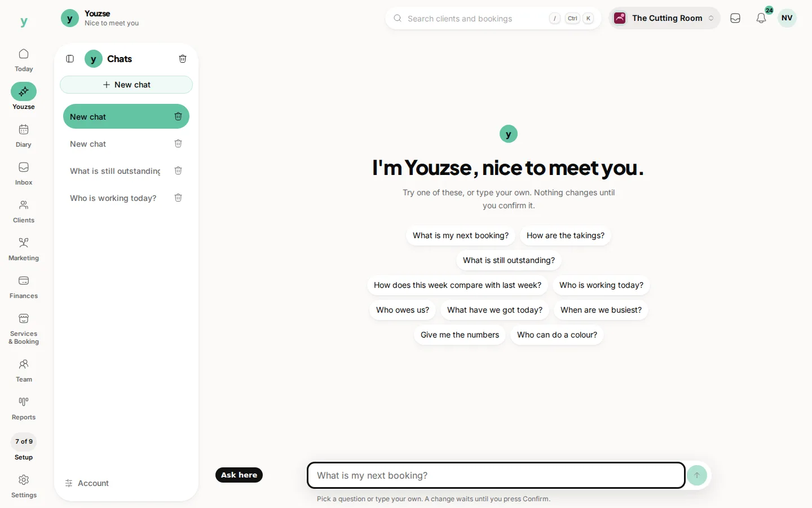Open the inbox tray icon in top bar
Viewport: 812px width, 508px height.
point(735,18)
